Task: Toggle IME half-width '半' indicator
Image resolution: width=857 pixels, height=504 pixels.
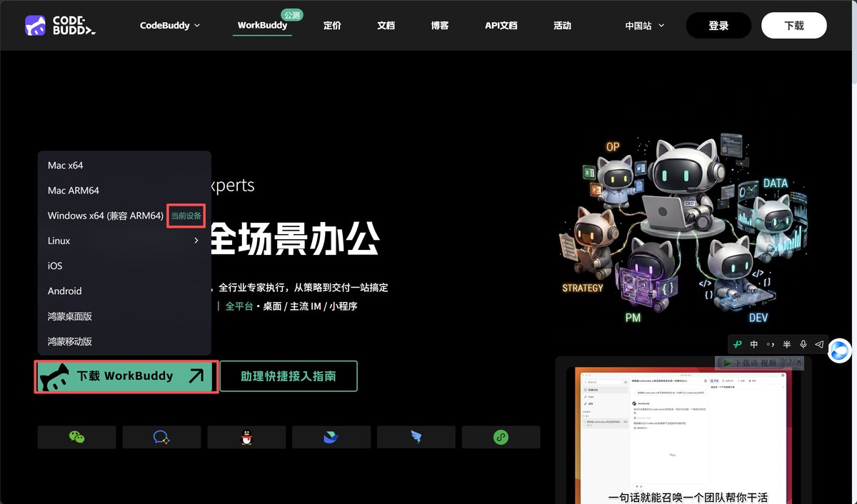Action: click(787, 344)
